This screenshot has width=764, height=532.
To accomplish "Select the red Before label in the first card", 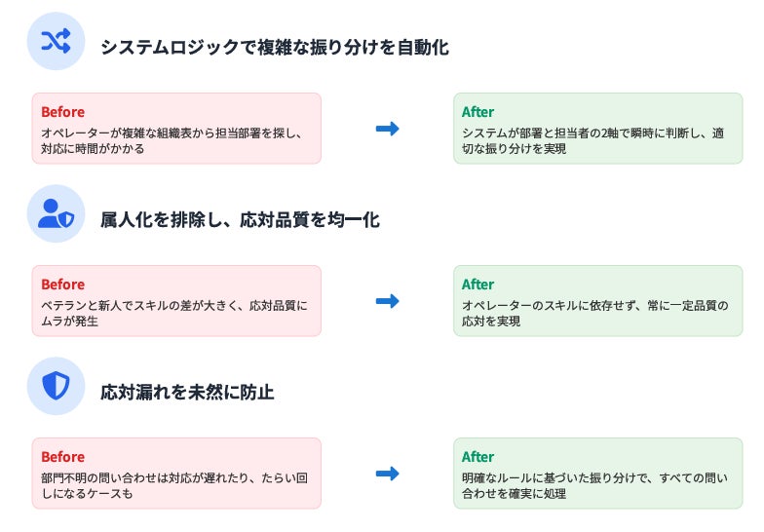I will (62, 112).
